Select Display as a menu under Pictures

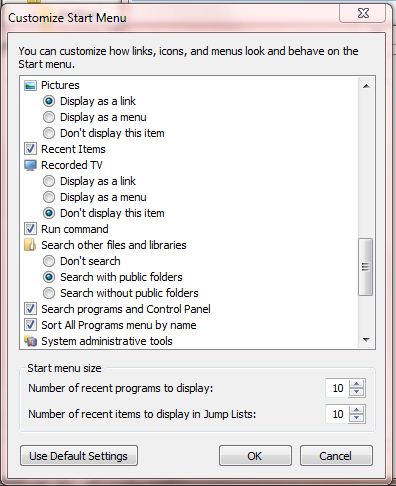point(49,117)
